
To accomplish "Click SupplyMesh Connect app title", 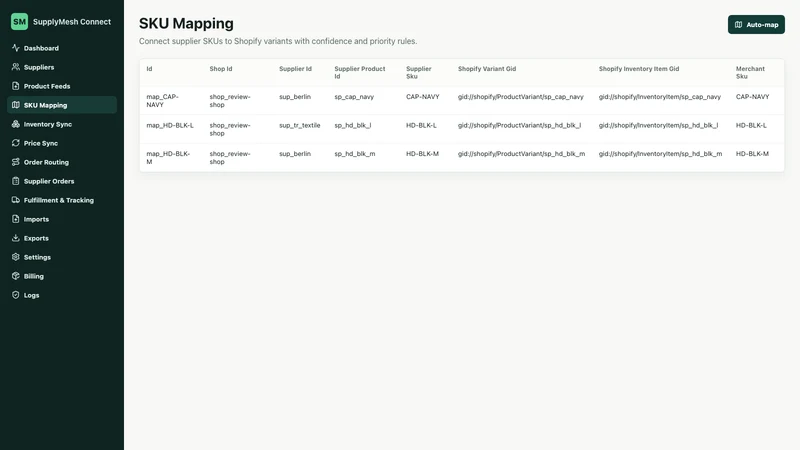I will coord(72,21).
